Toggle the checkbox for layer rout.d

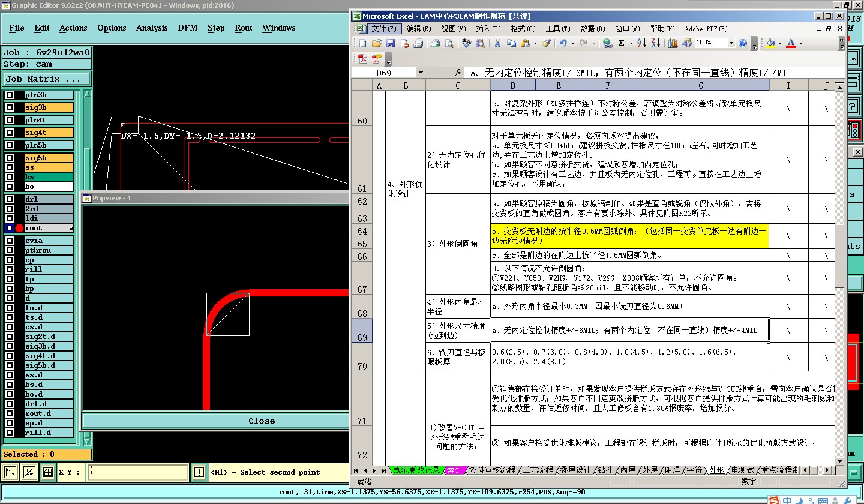9,413
